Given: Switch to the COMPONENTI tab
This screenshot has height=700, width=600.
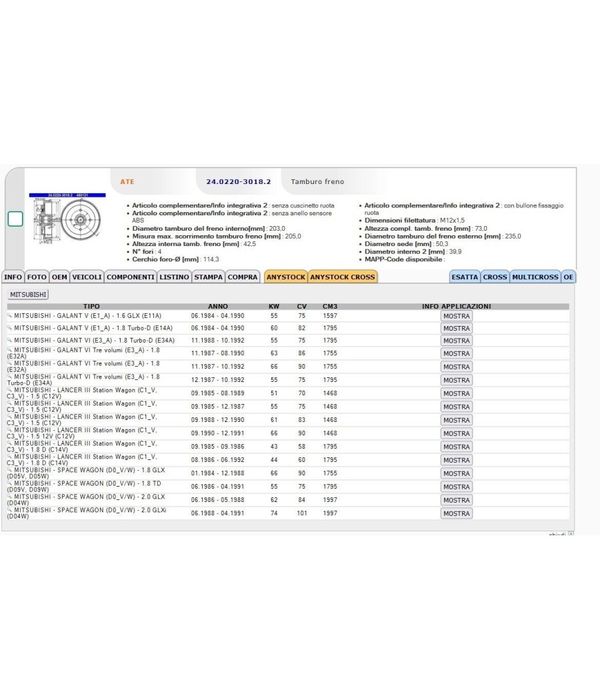Looking at the screenshot, I should pos(131,277).
